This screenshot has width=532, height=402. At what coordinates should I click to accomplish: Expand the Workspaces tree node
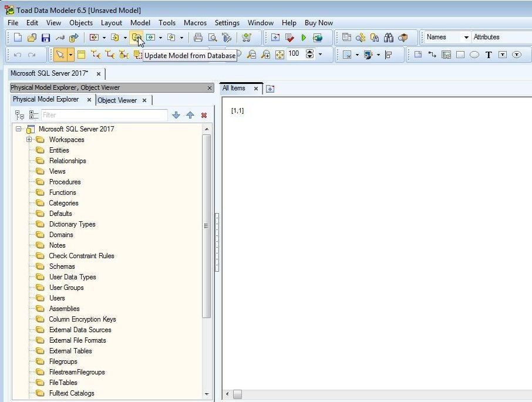tap(29, 140)
